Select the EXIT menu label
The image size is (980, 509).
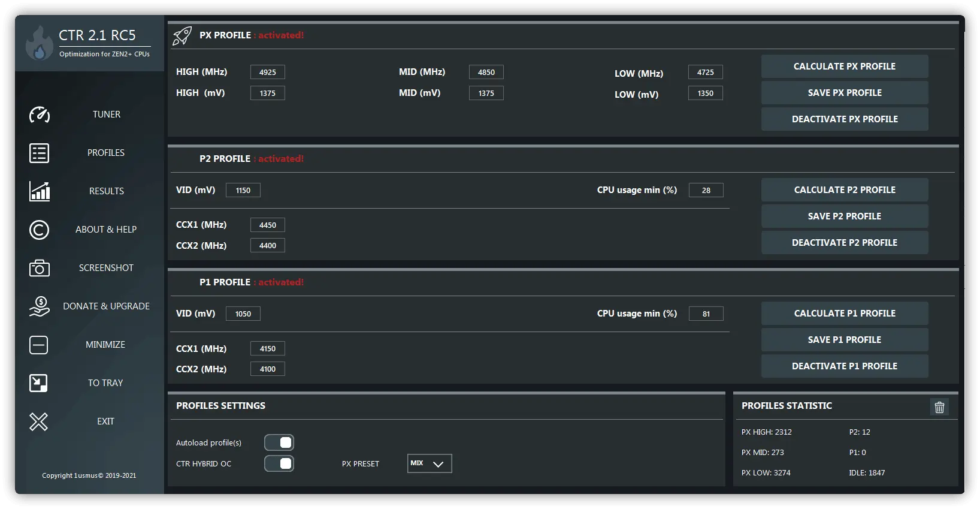pos(105,421)
